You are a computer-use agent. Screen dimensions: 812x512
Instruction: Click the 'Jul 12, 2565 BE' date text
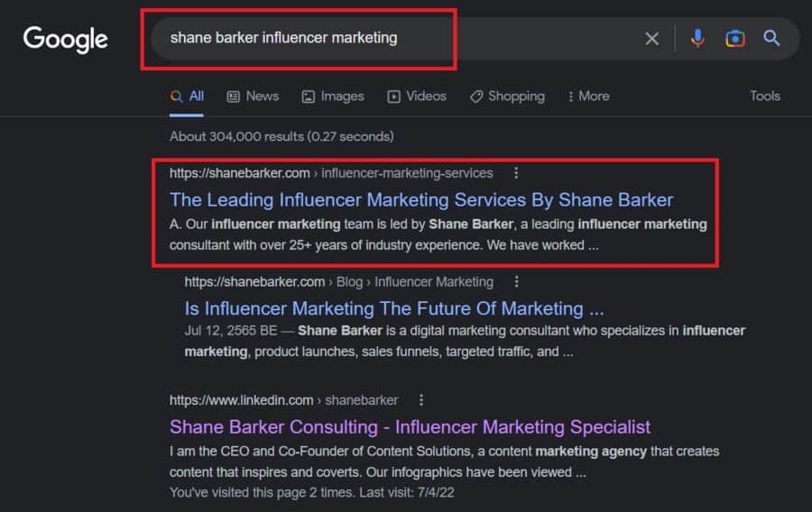pyautogui.click(x=231, y=331)
